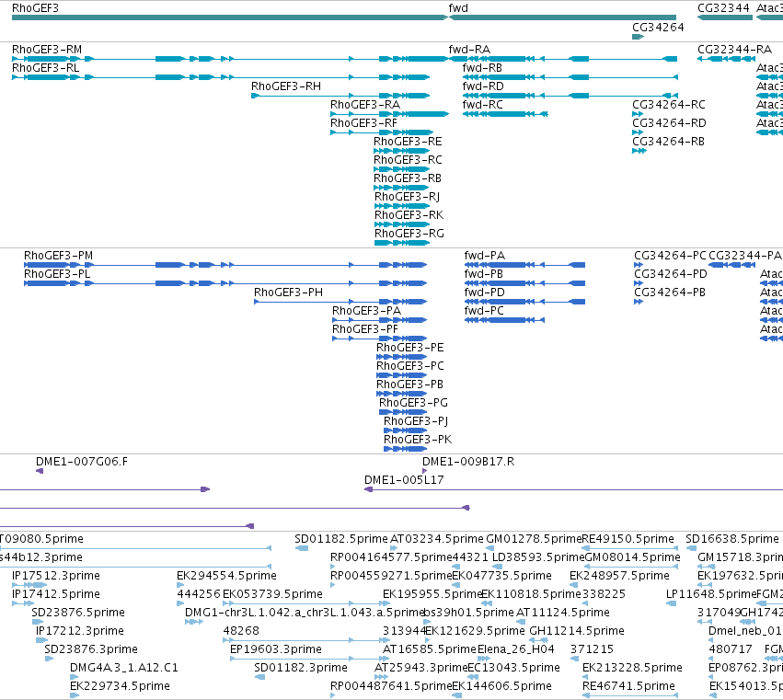Click the GM01278.5prime EST label
The width and height of the screenshot is (783, 700).
[534, 539]
